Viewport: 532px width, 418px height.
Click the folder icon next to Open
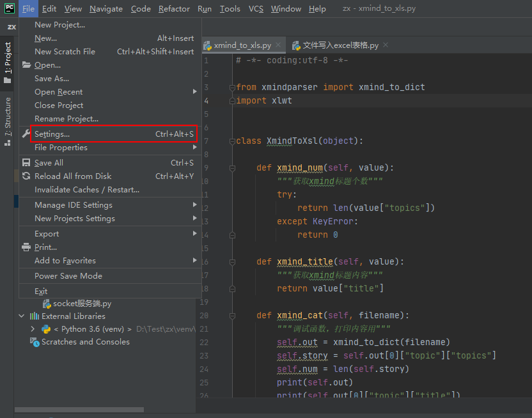coord(27,65)
